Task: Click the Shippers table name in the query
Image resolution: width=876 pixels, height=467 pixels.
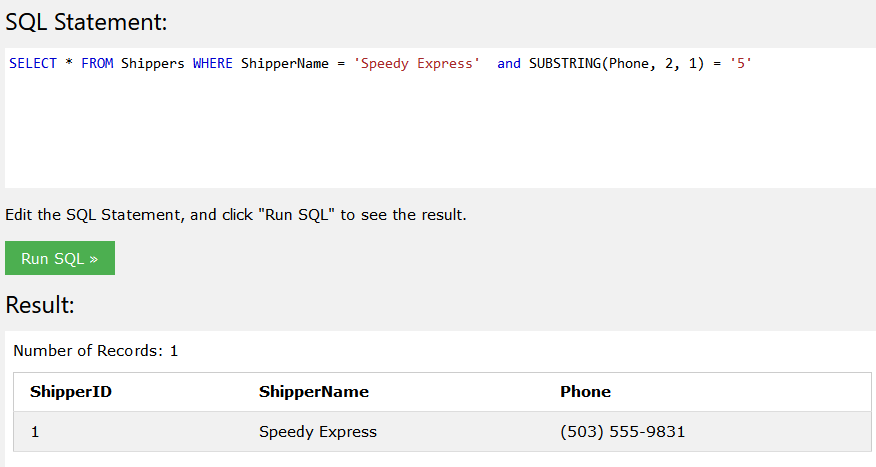Action: click(x=153, y=63)
